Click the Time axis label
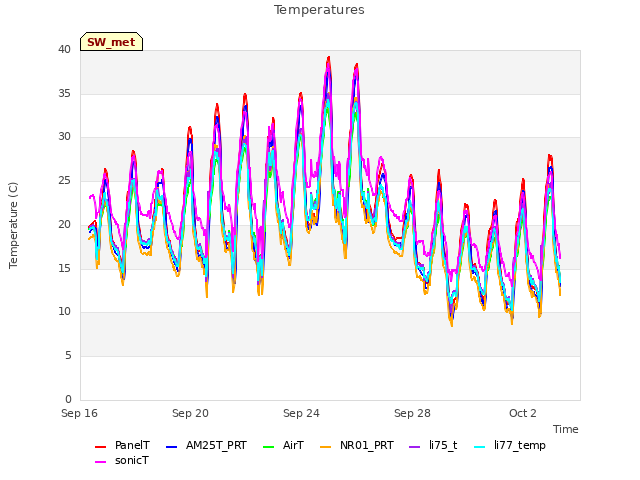 coord(566,429)
